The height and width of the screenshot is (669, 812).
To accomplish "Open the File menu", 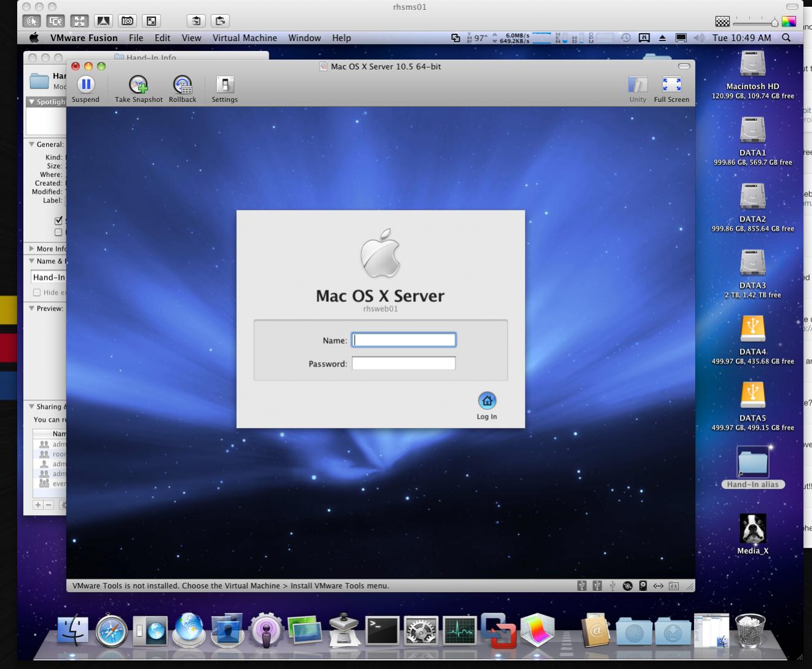I will click(136, 38).
